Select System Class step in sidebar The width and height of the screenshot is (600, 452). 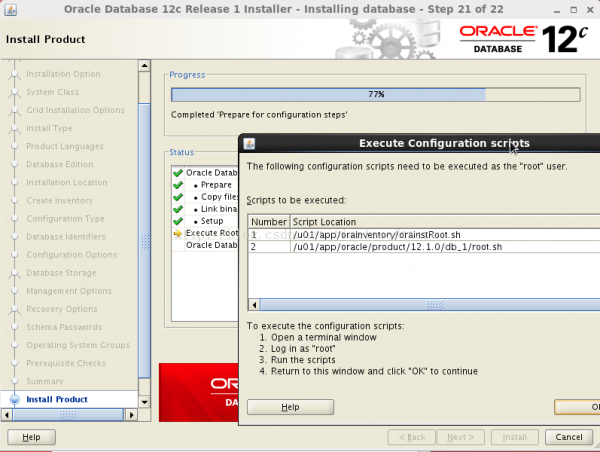pyautogui.click(x=52, y=92)
